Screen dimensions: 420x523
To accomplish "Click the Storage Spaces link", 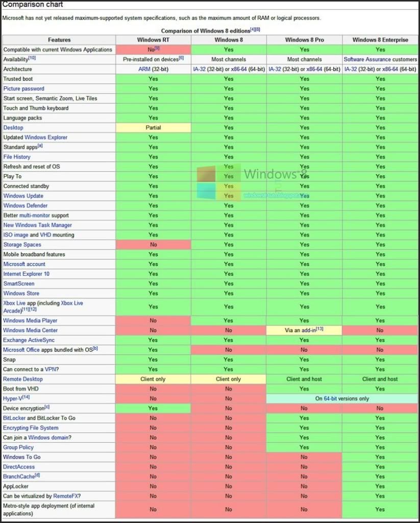I will coord(22,245).
